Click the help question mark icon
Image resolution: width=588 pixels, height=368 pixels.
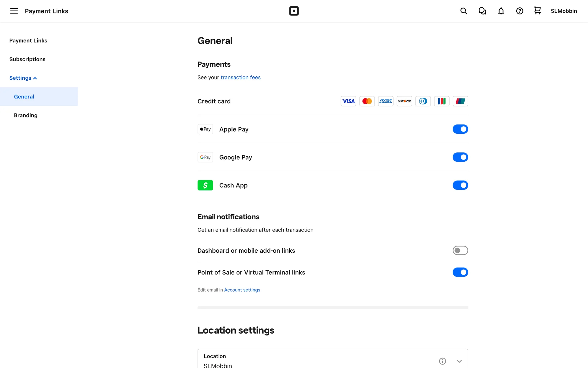519,11
